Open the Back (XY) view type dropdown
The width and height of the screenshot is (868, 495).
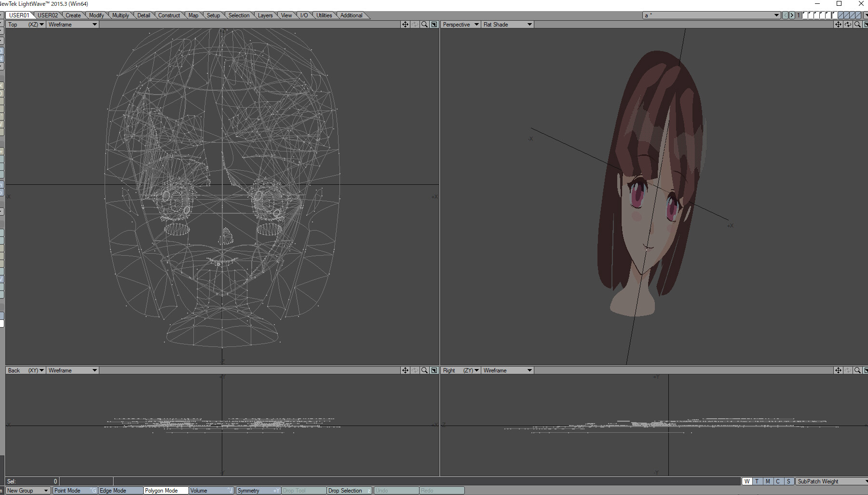(26, 371)
